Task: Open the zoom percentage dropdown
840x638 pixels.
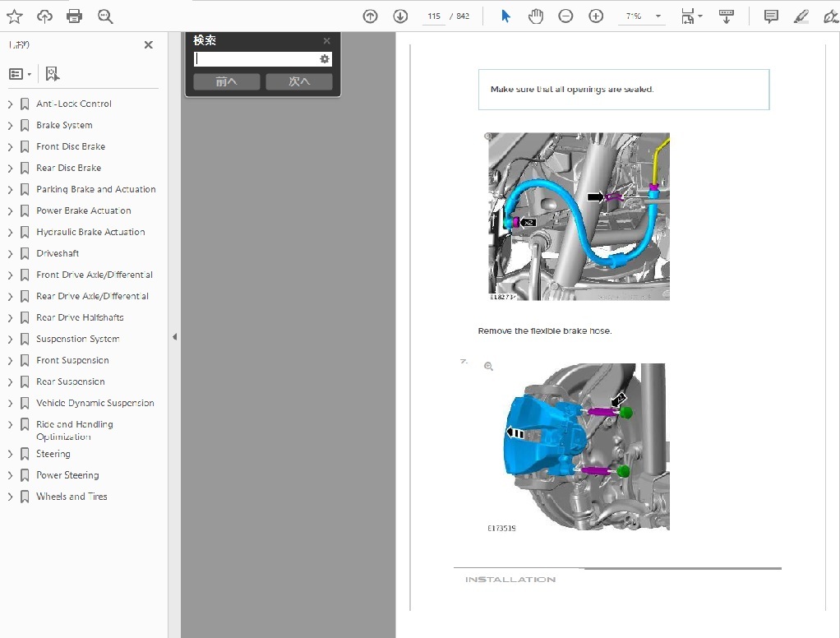Action: [x=658, y=16]
